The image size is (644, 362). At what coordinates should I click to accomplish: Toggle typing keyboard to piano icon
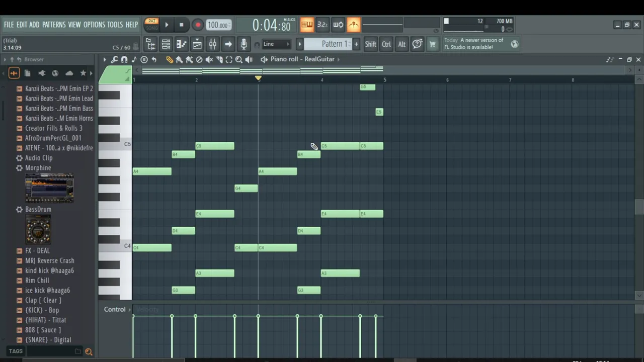pos(307,25)
